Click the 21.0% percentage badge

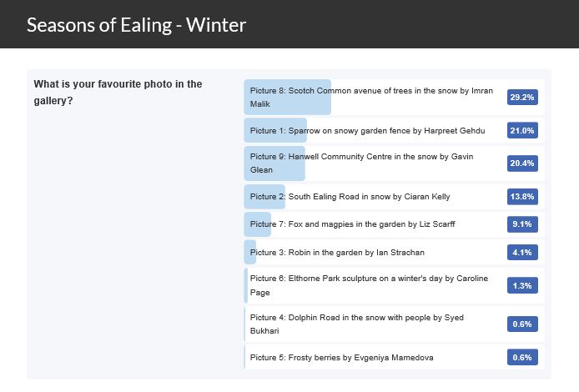522,130
